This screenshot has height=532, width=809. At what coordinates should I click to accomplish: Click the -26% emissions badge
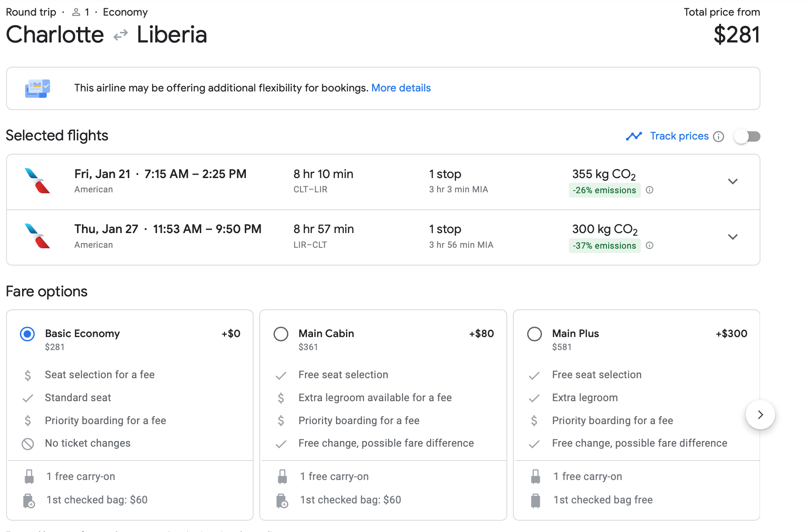click(604, 190)
